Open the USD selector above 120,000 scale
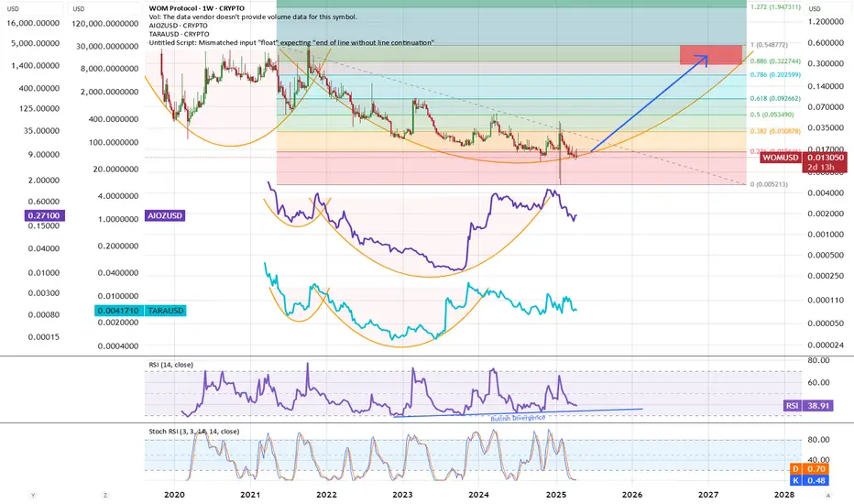The width and height of the screenshot is (854, 504). (79, 9)
